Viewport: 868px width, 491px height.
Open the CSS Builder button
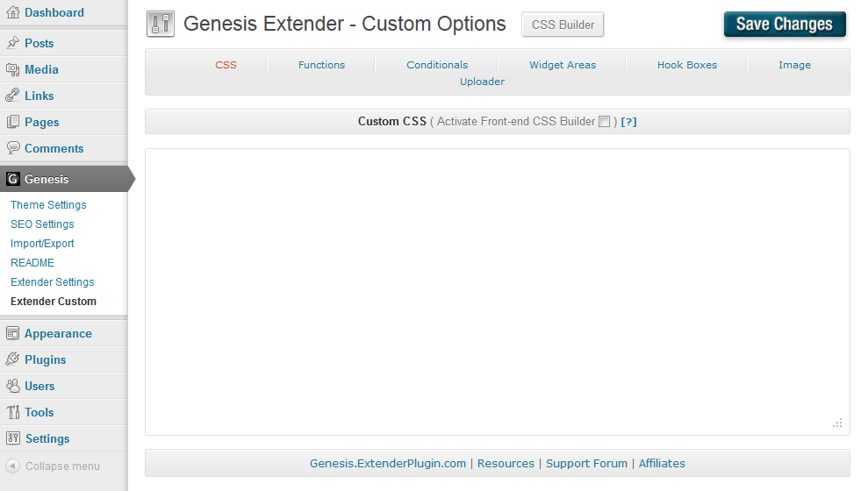point(563,25)
